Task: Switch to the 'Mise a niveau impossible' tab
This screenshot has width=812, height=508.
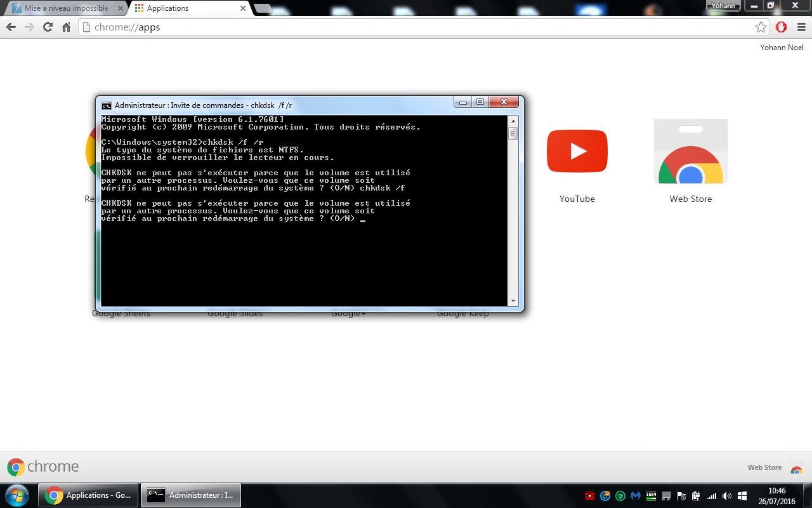Action: point(63,8)
